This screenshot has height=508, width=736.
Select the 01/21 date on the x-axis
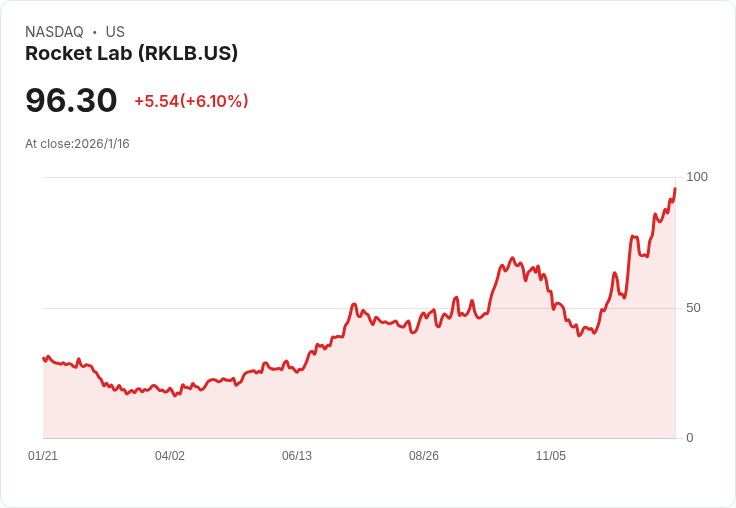point(43,456)
